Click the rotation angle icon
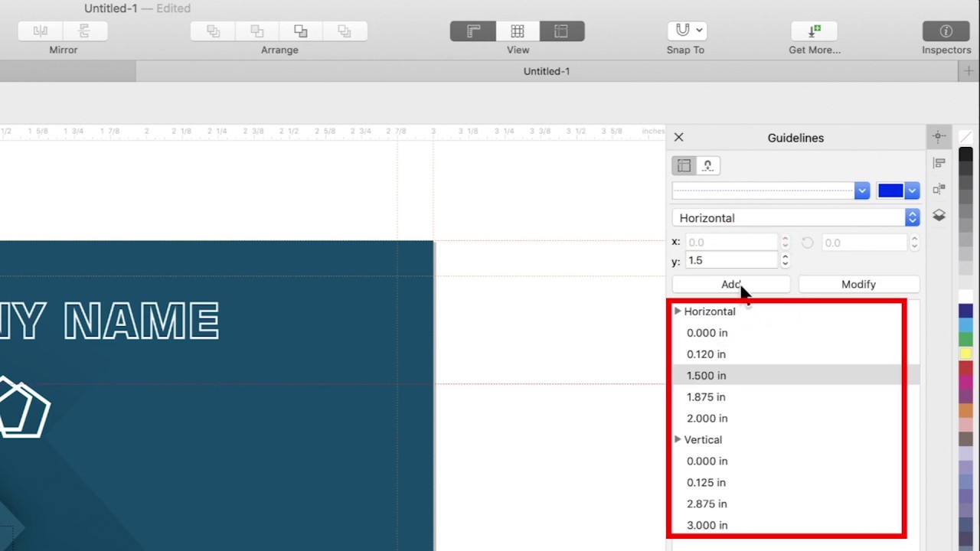The image size is (980, 551). 807,242
